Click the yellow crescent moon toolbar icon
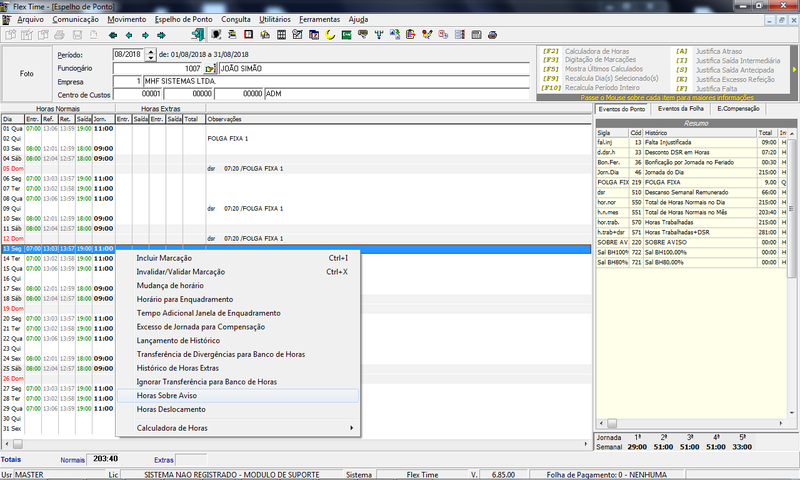800x480 pixels. (x=330, y=35)
